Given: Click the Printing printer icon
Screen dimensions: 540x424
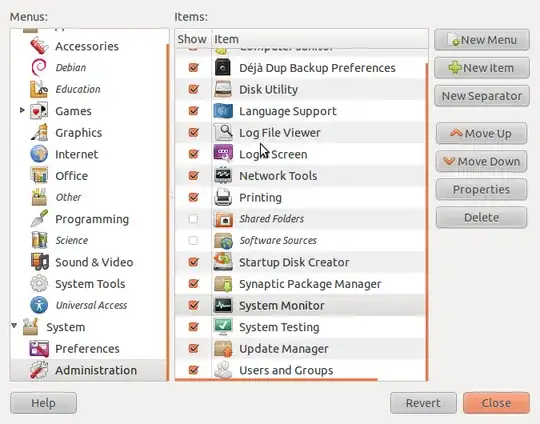Looking at the screenshot, I should tap(223, 197).
